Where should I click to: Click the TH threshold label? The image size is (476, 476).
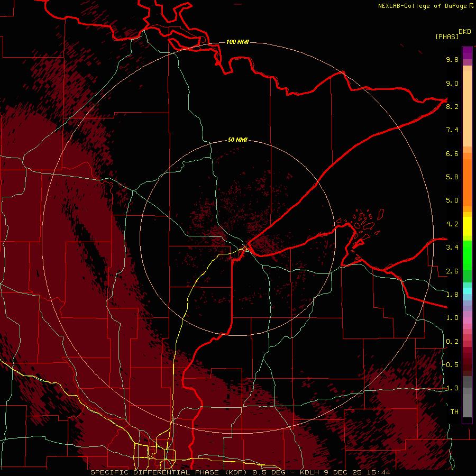454,411
